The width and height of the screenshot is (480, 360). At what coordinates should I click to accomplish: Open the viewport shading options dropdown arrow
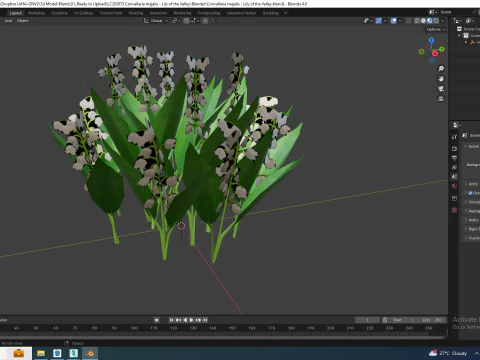443,21
